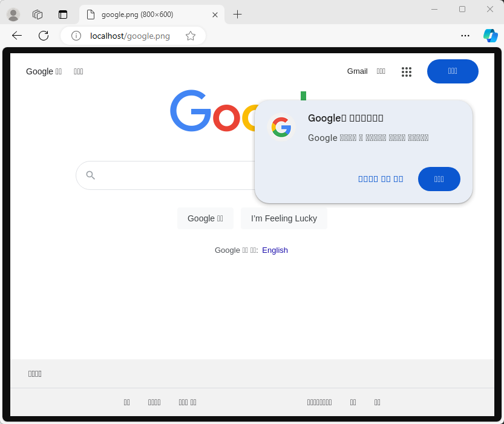Image resolution: width=504 pixels, height=424 pixels.
Task: Click the multicolor Google logo
Action: [212, 111]
